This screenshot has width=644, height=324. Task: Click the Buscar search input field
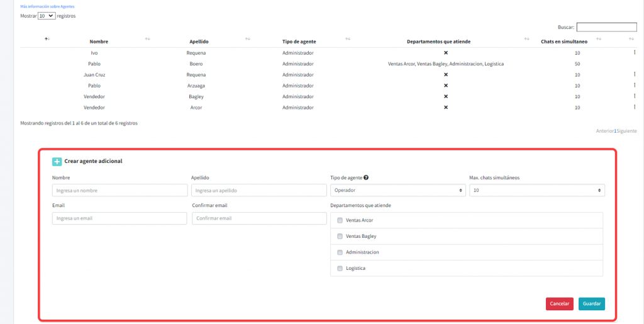click(606, 27)
